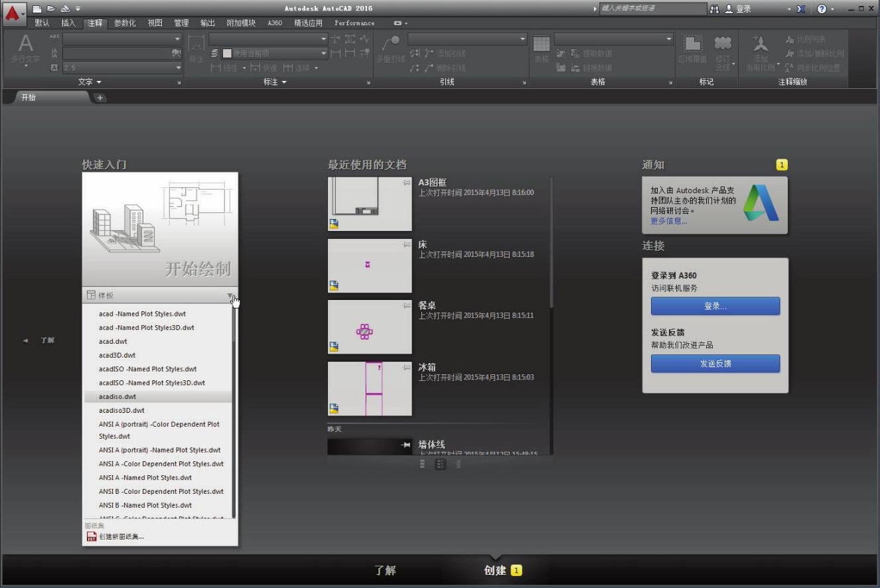Add a new drawing tab with plus button
The image size is (880, 588).
pyautogui.click(x=100, y=98)
